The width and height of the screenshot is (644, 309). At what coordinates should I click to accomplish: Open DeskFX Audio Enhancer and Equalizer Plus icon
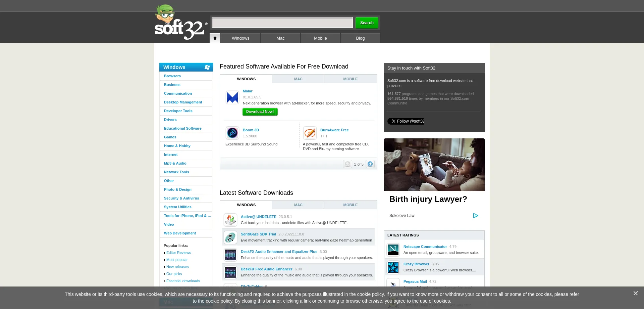[230, 255]
